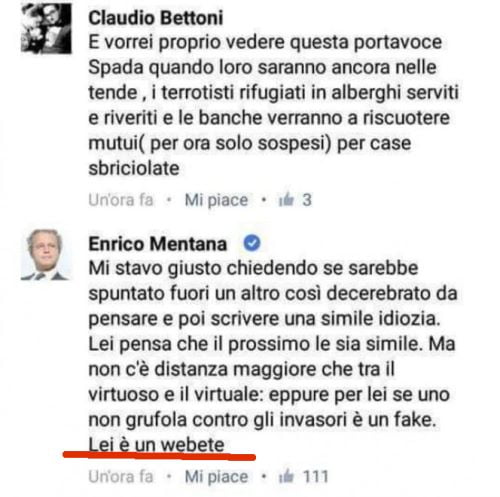The width and height of the screenshot is (500, 497).
Task: Click the word 'Spada' in Claudio's comment
Action: [116, 68]
